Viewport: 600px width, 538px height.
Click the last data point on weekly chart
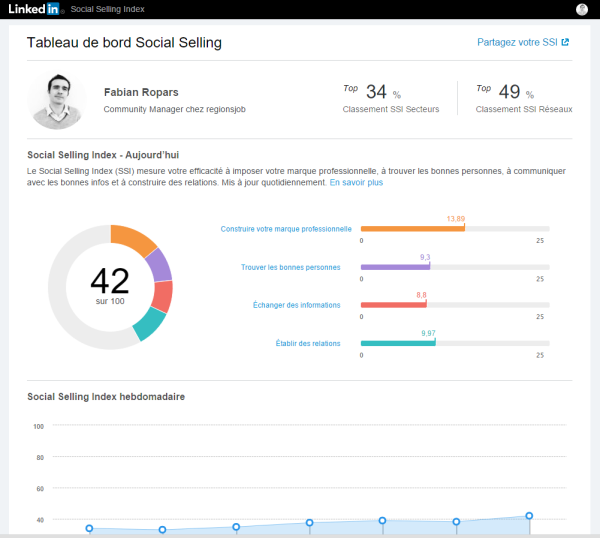pyautogui.click(x=529, y=516)
